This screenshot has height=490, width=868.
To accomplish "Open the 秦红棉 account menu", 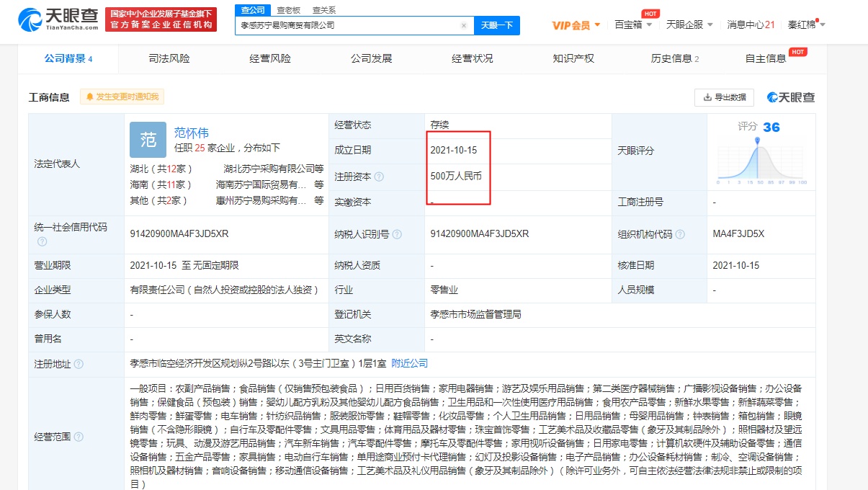I will (806, 24).
